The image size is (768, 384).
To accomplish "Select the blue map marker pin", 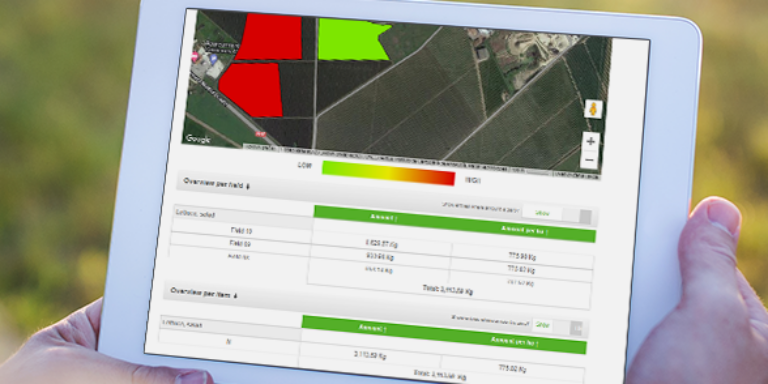I will tap(213, 58).
